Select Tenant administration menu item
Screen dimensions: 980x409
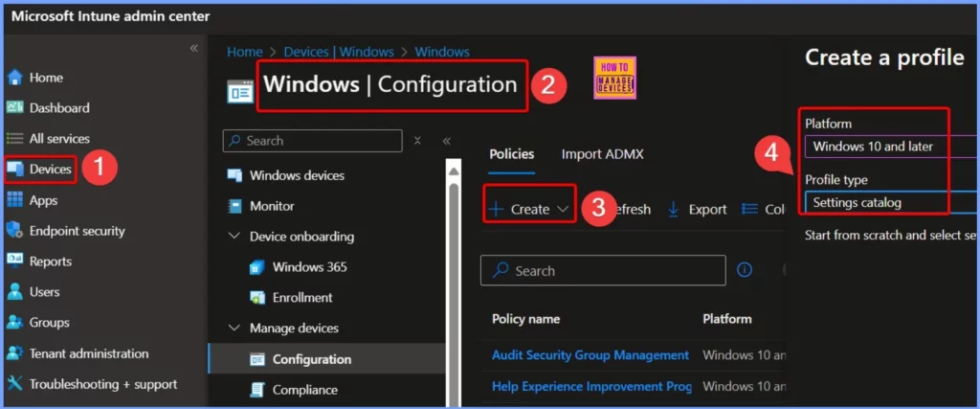click(x=89, y=353)
